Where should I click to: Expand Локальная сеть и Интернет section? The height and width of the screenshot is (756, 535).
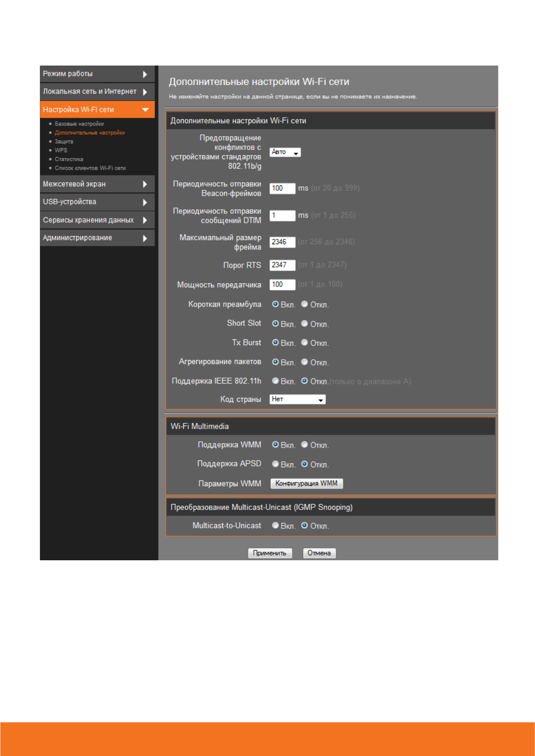click(145, 92)
